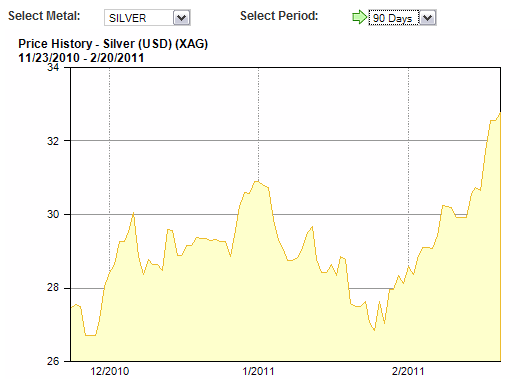Image resolution: width=520 pixels, height=387 pixels.
Task: Click the final chart peak in February
Action: [x=500, y=113]
